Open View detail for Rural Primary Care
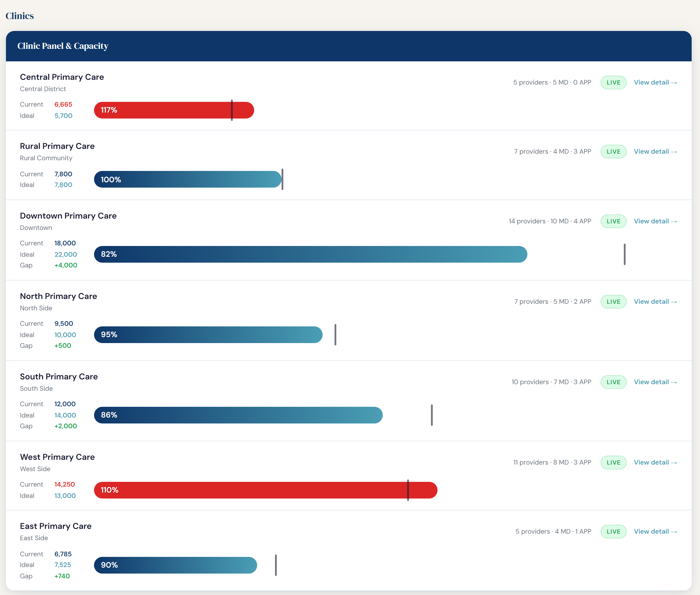Image resolution: width=700 pixels, height=595 pixels. [x=655, y=152]
